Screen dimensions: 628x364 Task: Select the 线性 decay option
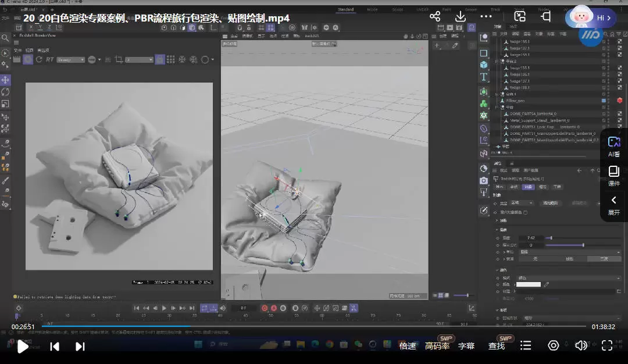pyautogui.click(x=569, y=259)
